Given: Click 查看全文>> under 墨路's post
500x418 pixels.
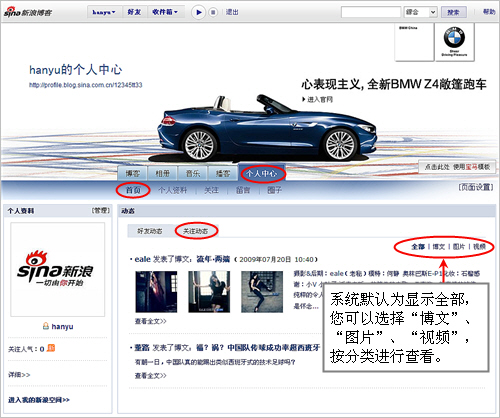Looking at the screenshot, I should click(x=150, y=376).
